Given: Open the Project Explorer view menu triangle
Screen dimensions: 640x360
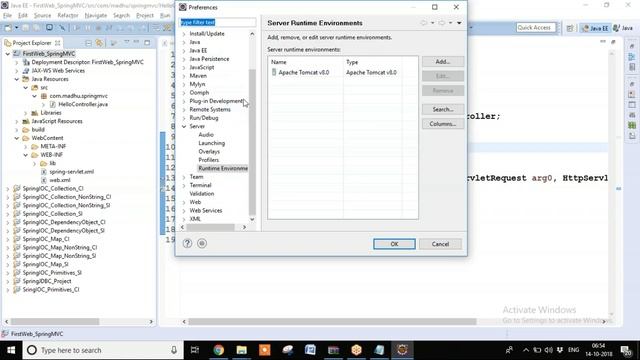Looking at the screenshot, I should pos(127,42).
